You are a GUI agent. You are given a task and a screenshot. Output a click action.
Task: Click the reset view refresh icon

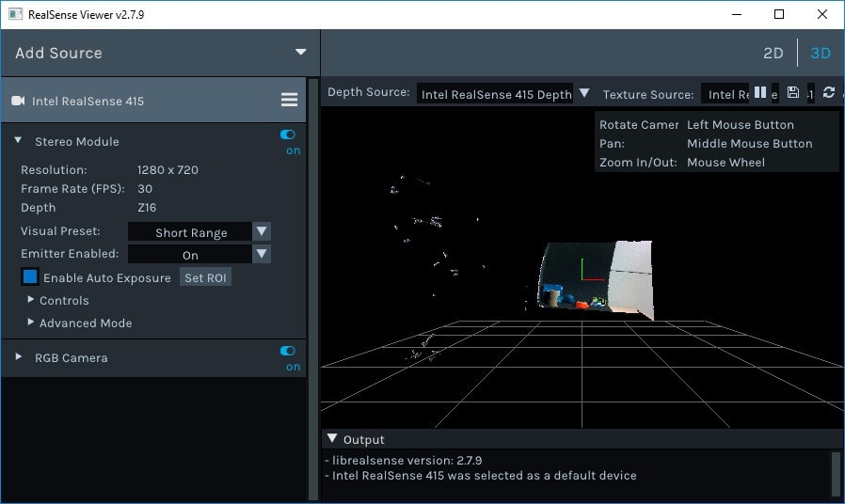[x=828, y=92]
